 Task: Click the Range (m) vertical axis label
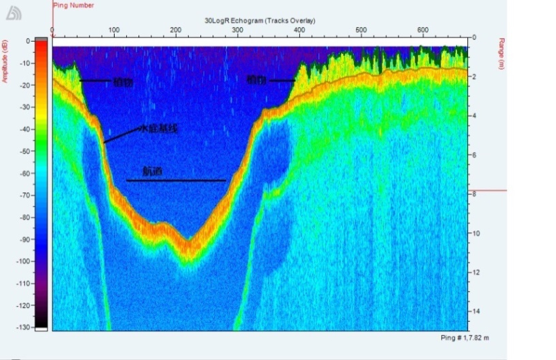click(501, 54)
